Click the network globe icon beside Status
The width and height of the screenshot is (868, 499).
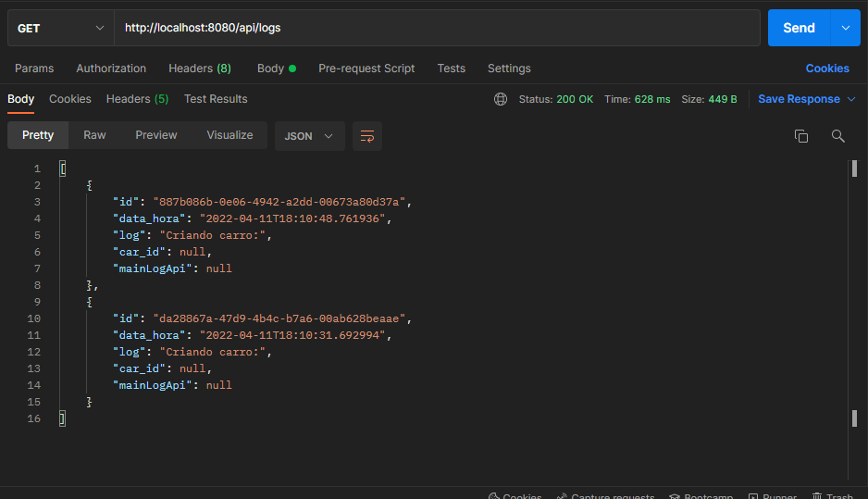501,99
